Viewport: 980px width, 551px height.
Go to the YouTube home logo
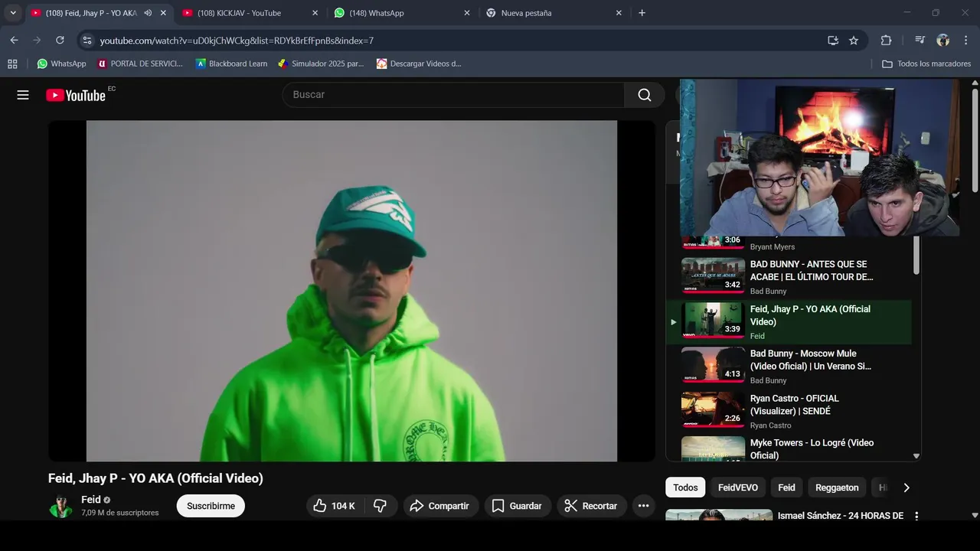tap(75, 95)
